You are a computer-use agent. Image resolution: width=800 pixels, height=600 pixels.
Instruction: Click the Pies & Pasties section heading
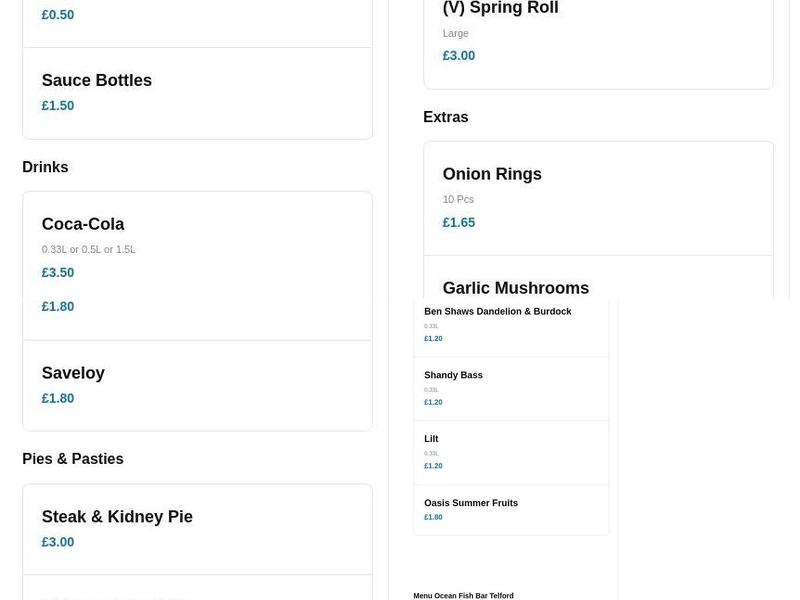tap(73, 459)
